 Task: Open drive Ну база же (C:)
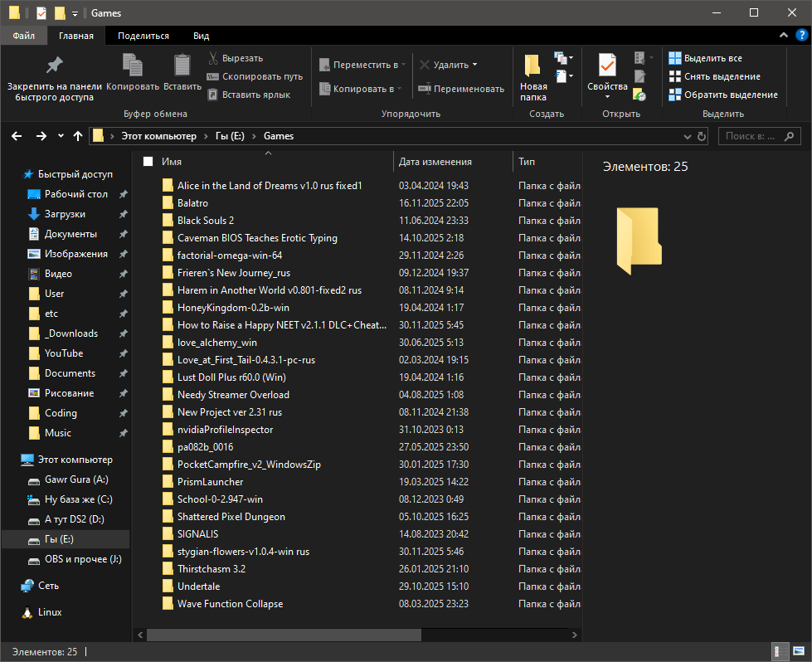tap(70, 499)
